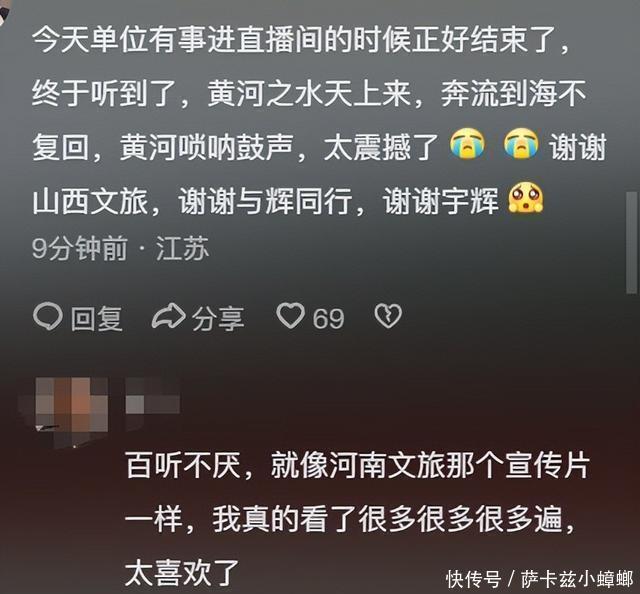Click the 9分钟前 timestamp
The width and height of the screenshot is (640, 594).
pyautogui.click(x=80, y=249)
